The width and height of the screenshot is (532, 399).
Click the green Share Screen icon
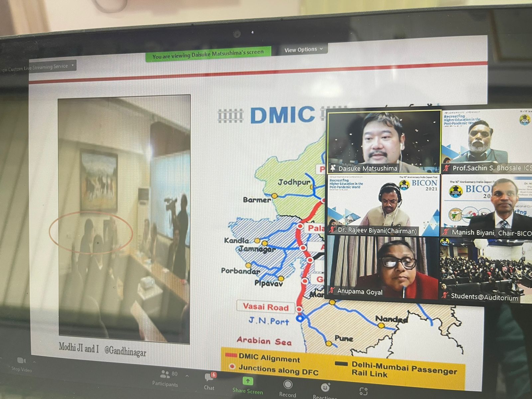(x=247, y=381)
